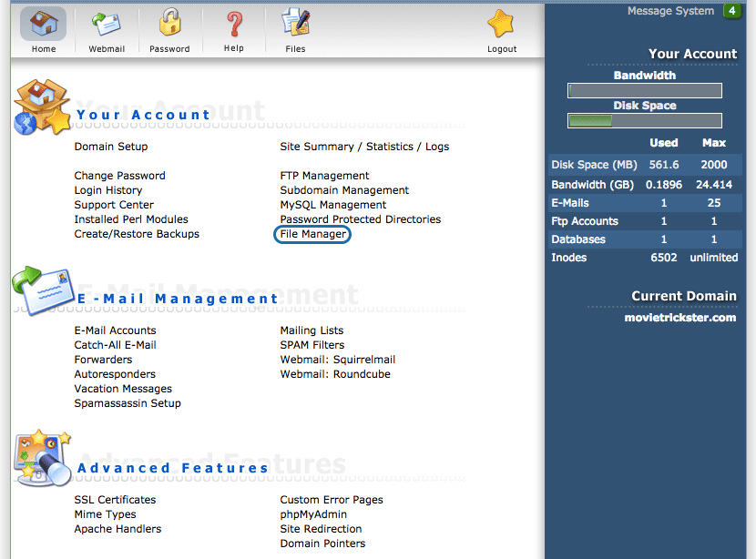The image size is (756, 559).
Task: Click the Bandwidth (GB) row label
Action: point(593,185)
